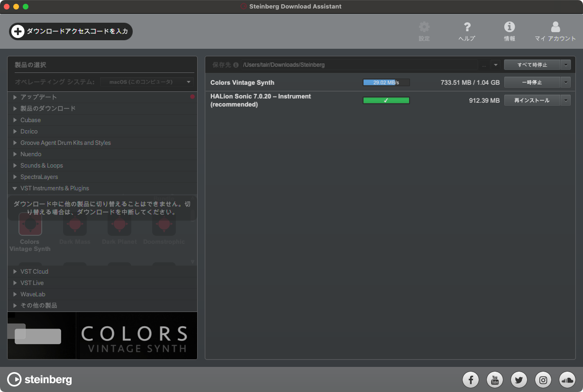
Task: Click the 912.39 MB size text
Action: click(x=484, y=100)
